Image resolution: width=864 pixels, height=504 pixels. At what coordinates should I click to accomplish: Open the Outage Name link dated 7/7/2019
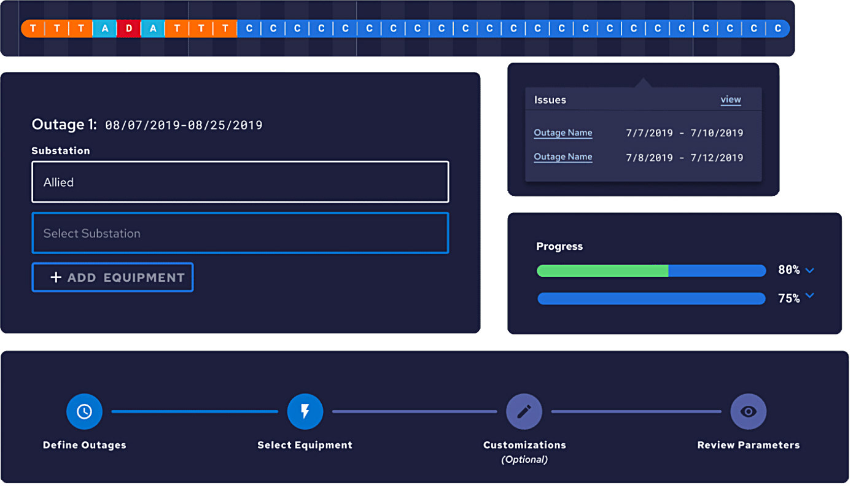pyautogui.click(x=563, y=133)
